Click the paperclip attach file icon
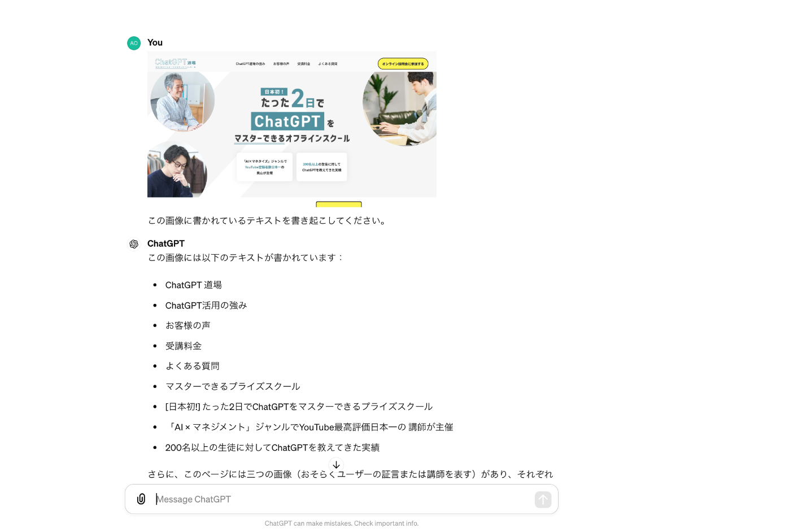The height and width of the screenshot is (532, 798). tap(141, 499)
